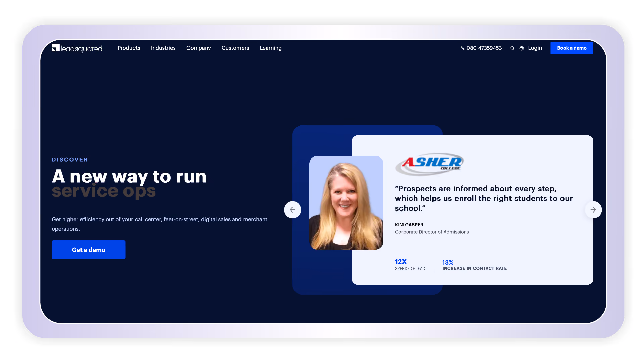Click the headline 'A new way to run'

(x=129, y=176)
